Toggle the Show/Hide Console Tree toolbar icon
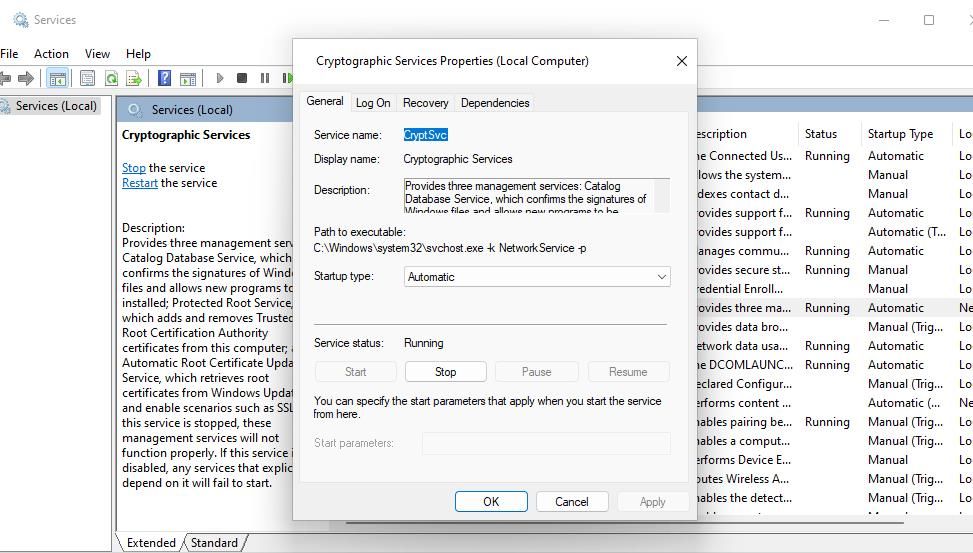The image size is (973, 553). pos(58,78)
